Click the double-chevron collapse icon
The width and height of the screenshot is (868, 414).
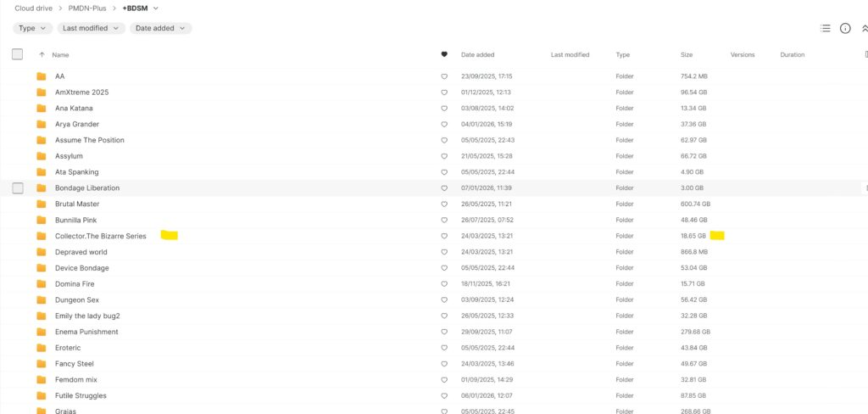864,28
